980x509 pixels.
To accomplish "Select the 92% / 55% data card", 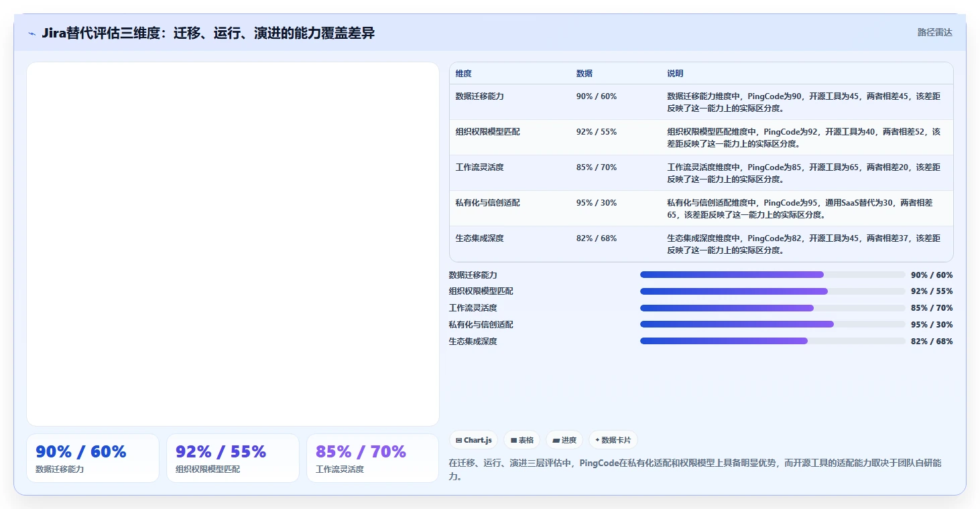I will click(x=233, y=458).
